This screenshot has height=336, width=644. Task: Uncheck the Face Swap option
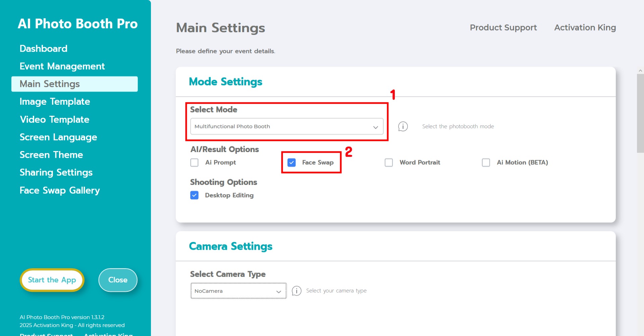pyautogui.click(x=291, y=162)
